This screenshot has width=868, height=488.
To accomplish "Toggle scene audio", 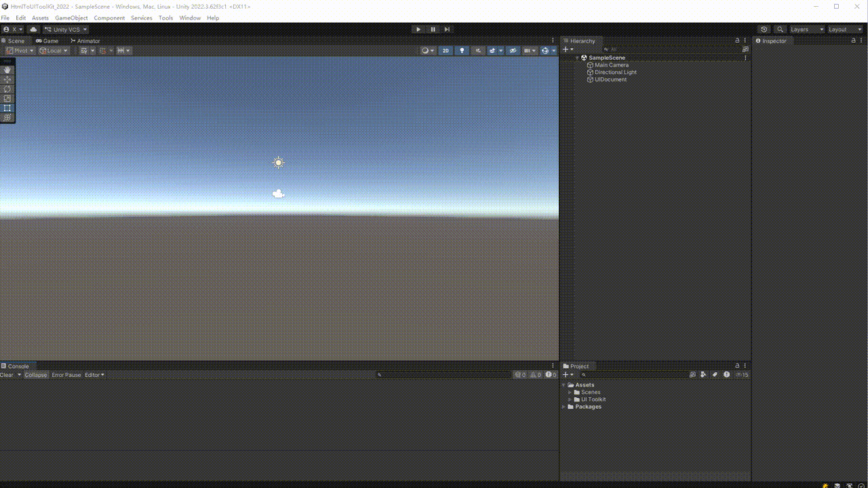I will pos(478,50).
